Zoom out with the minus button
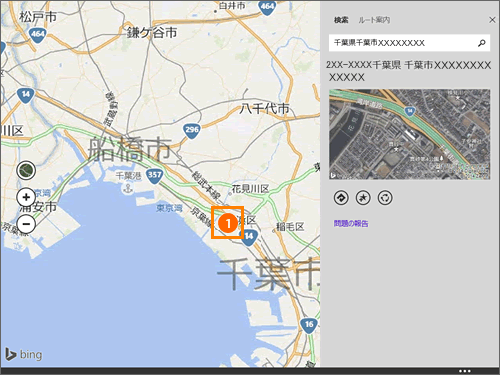 pyautogui.click(x=26, y=224)
